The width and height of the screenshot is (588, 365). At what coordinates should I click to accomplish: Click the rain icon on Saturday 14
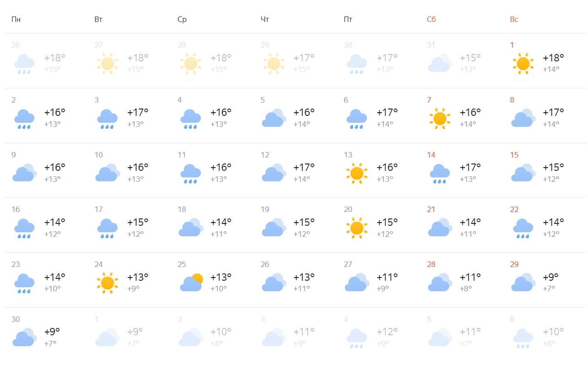tap(440, 174)
